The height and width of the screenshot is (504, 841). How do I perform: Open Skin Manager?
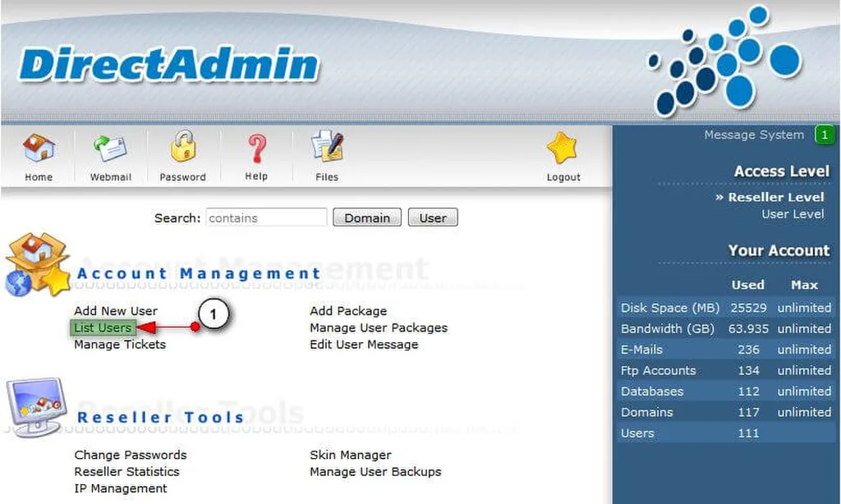[350, 455]
